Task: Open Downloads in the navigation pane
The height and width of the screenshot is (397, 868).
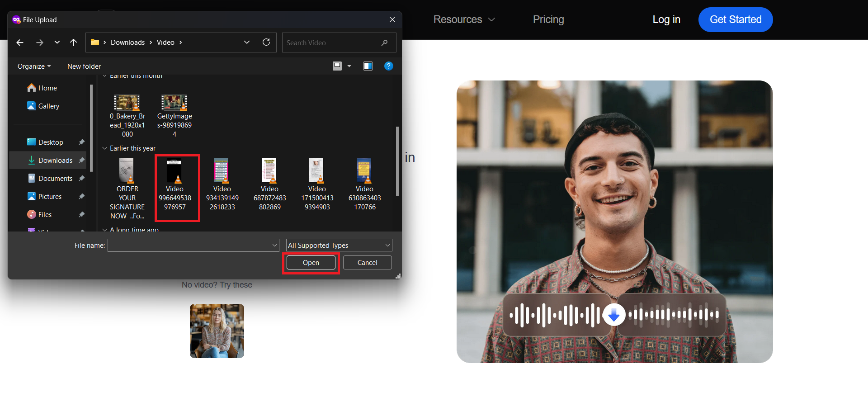Action: [x=55, y=160]
